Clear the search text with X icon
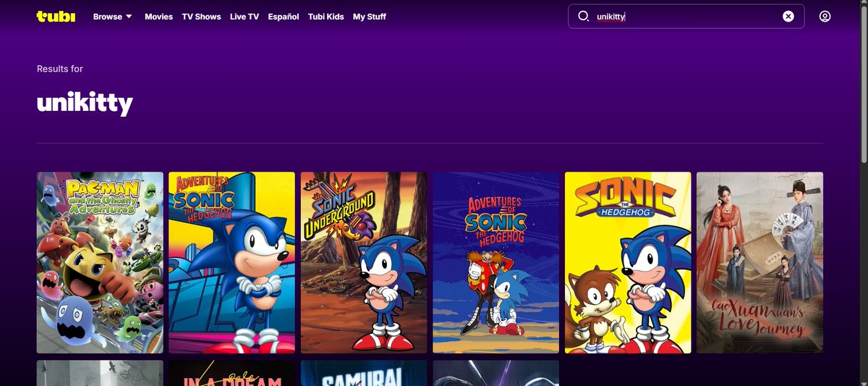This screenshot has height=386, width=868. click(788, 17)
